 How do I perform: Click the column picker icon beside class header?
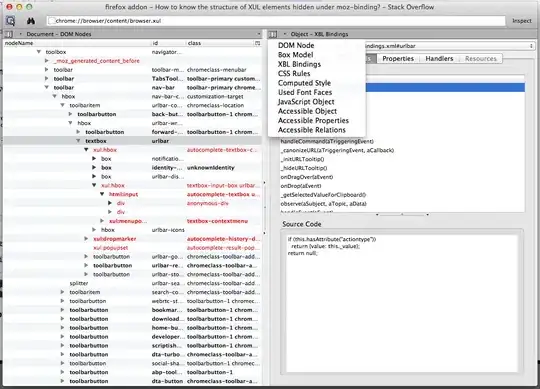(257, 43)
